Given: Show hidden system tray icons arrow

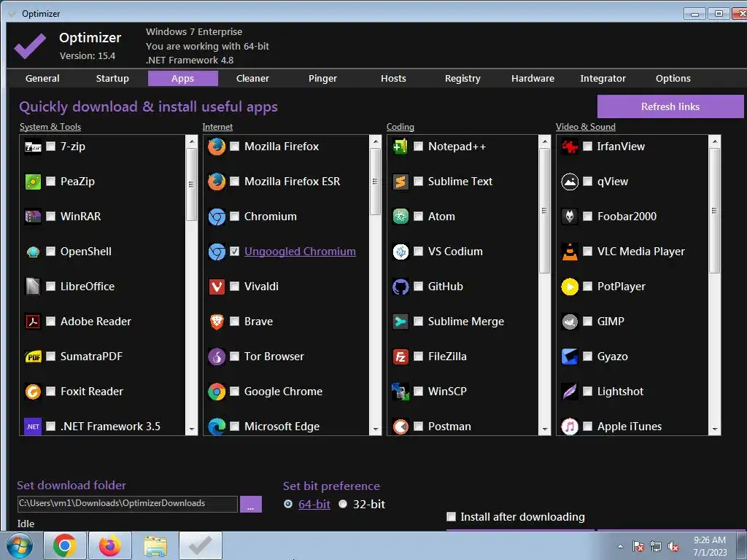Looking at the screenshot, I should click(x=620, y=546).
